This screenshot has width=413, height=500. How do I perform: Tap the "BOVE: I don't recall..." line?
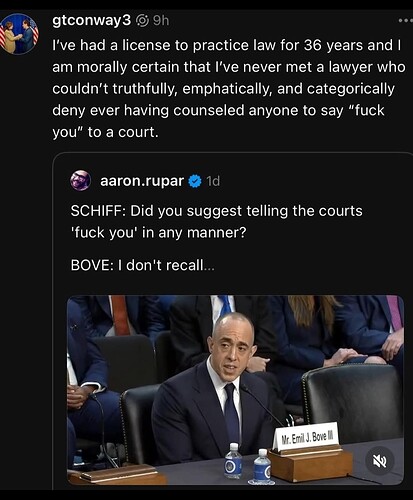[143, 265]
